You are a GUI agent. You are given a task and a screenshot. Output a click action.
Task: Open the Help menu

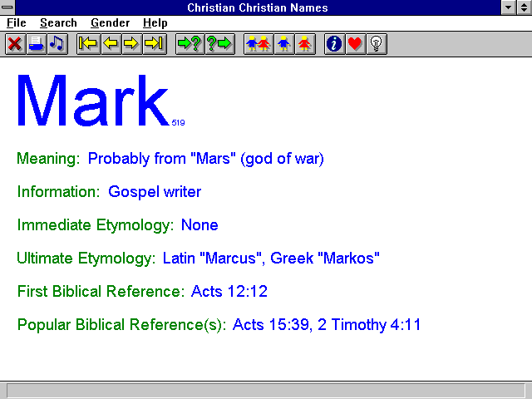click(155, 23)
